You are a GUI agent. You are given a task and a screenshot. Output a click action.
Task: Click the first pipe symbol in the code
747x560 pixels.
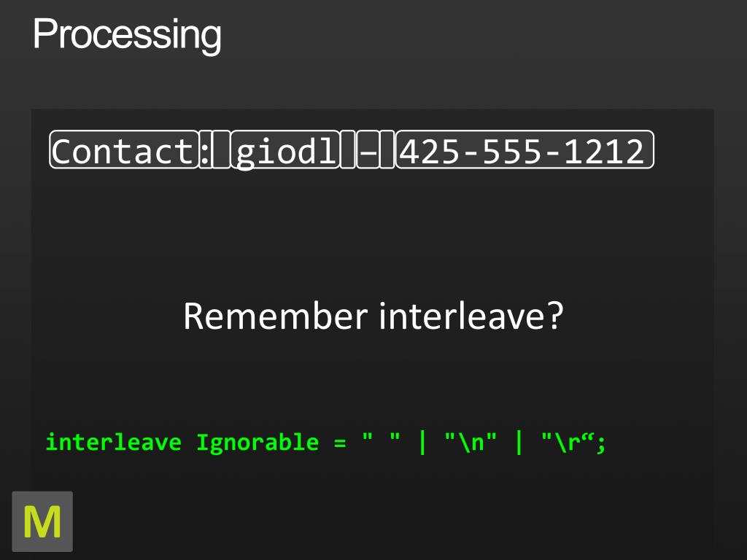[422, 443]
